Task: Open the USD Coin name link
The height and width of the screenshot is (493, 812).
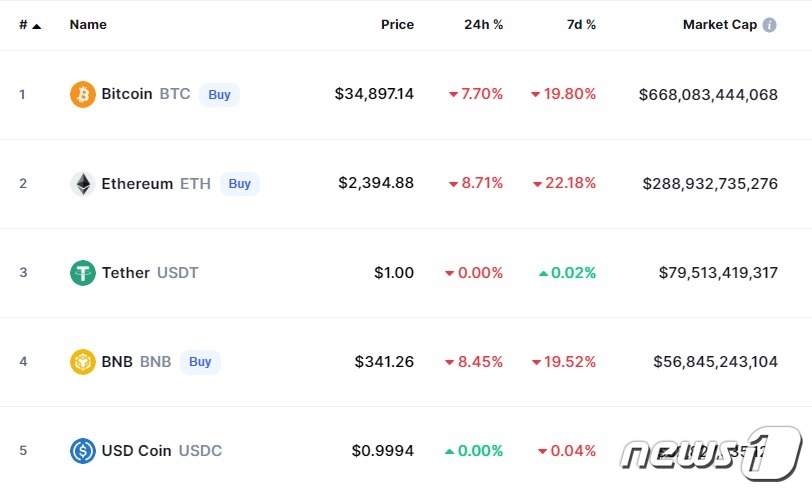Action: (137, 450)
